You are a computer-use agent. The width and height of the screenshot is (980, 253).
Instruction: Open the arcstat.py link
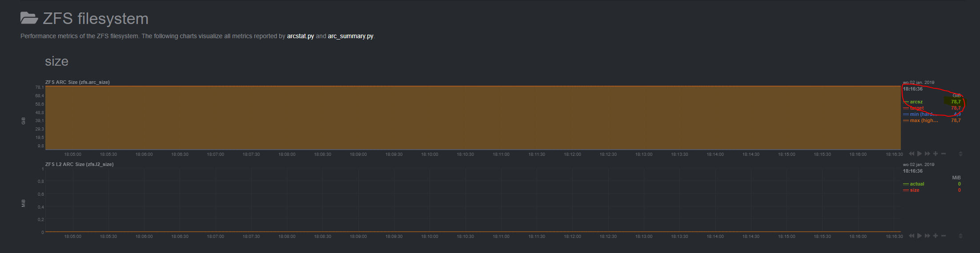click(300, 36)
